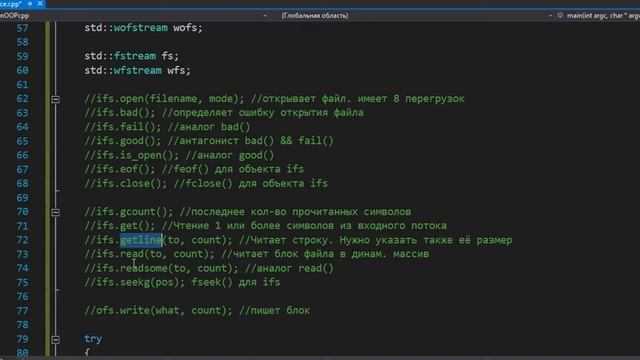Select line number 61 in the margin
The height and width of the screenshot is (360, 640).
click(22, 84)
